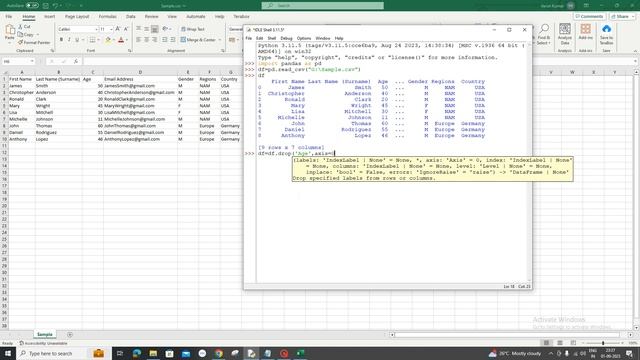Click the Middle Align icon

coord(147,29)
